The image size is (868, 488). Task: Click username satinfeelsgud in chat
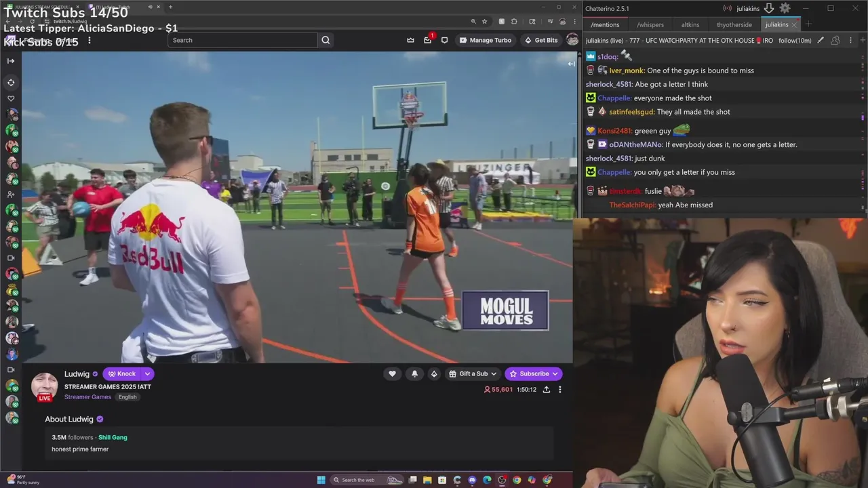[631, 112]
